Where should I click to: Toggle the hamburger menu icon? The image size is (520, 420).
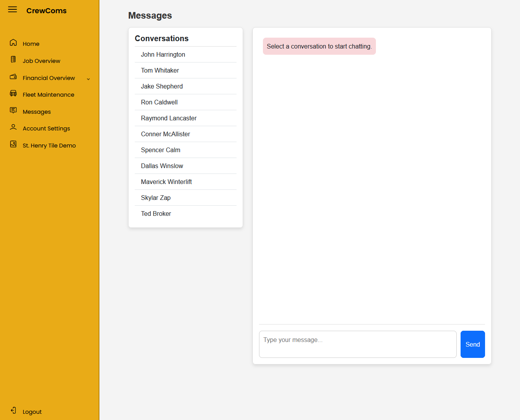point(12,9)
